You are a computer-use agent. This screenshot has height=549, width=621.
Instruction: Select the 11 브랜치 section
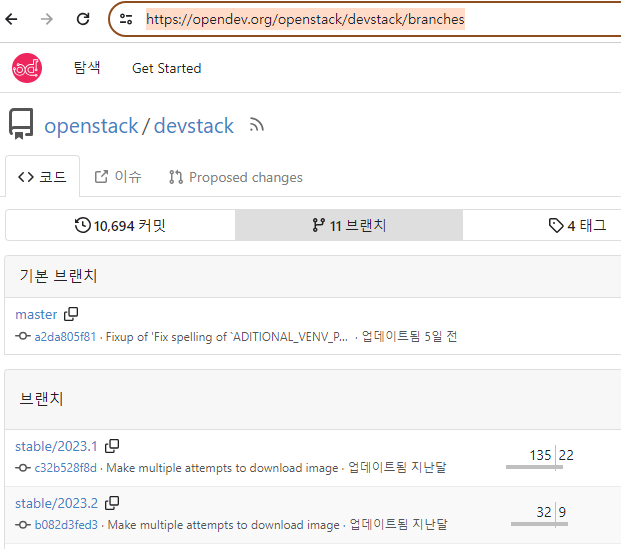tap(349, 225)
